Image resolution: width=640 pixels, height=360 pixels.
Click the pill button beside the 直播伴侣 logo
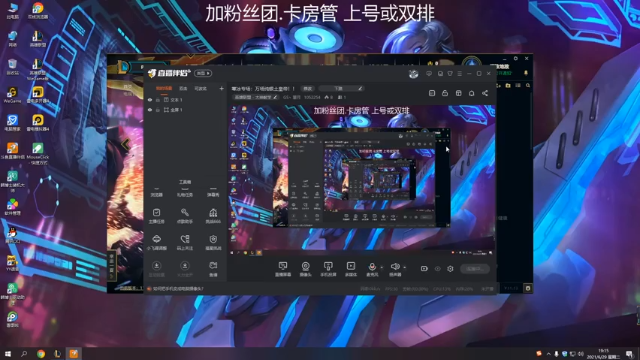(x=203, y=73)
